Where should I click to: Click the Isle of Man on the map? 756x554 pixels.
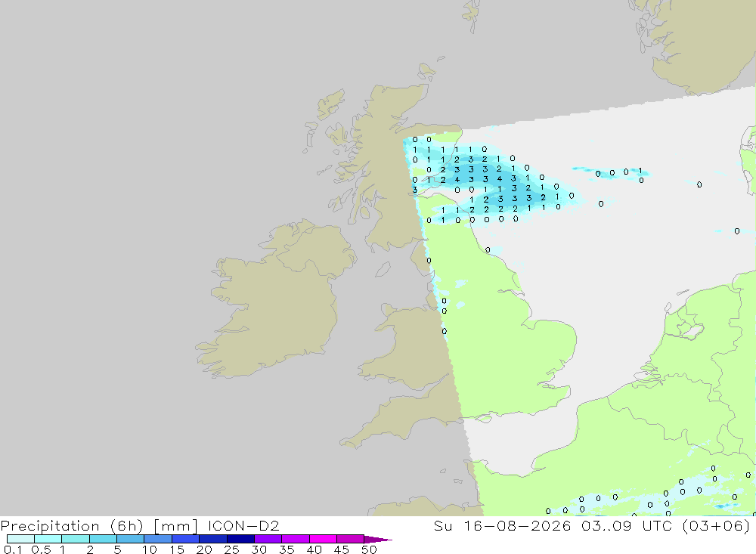pyautogui.click(x=383, y=269)
